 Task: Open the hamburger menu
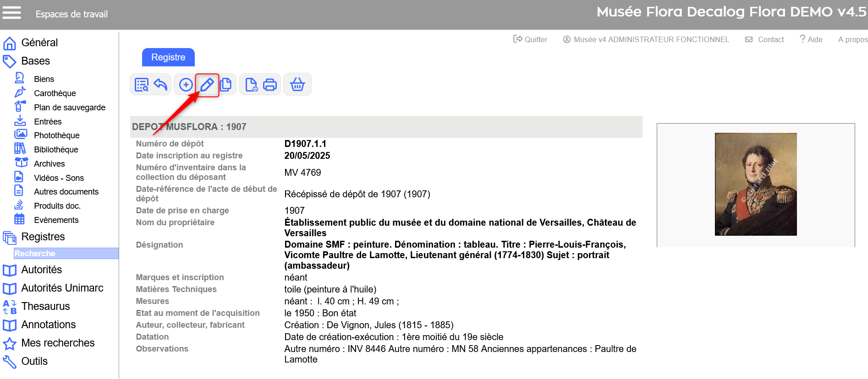12,13
